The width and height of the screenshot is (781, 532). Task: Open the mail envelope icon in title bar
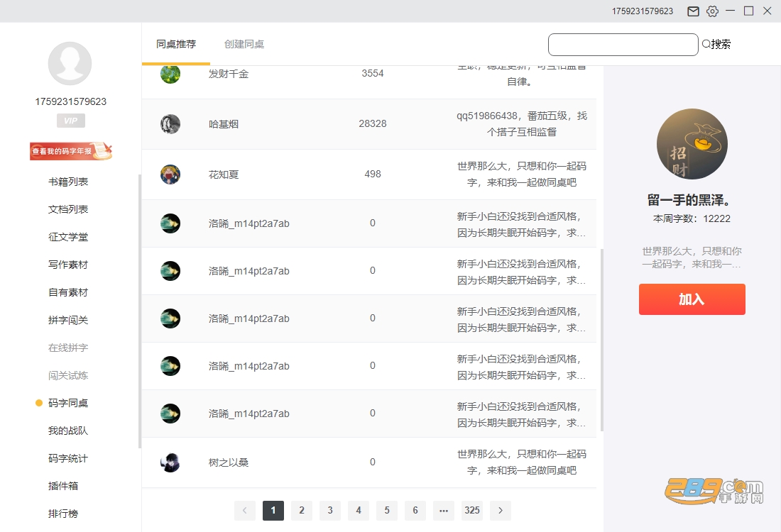pos(693,11)
